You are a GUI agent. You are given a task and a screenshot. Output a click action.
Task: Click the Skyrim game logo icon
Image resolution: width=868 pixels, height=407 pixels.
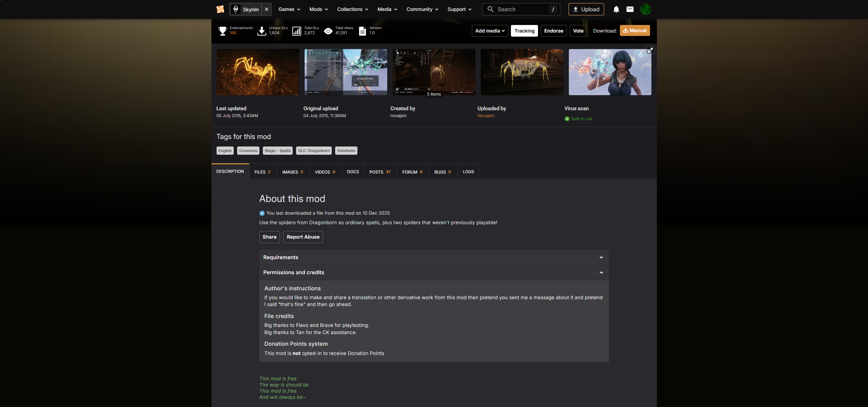236,9
